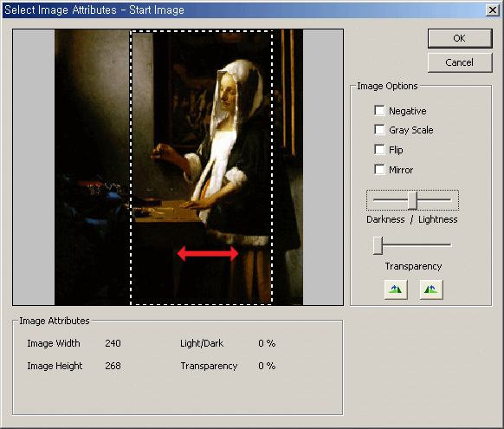This screenshot has height=429, width=504.
Task: Toggle the Flip checkbox
Action: [379, 150]
